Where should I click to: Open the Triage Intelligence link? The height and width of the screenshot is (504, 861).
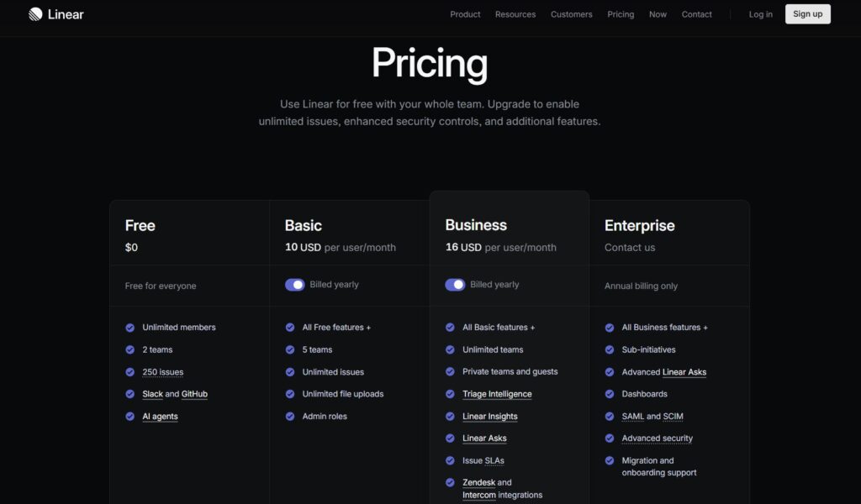click(x=498, y=394)
